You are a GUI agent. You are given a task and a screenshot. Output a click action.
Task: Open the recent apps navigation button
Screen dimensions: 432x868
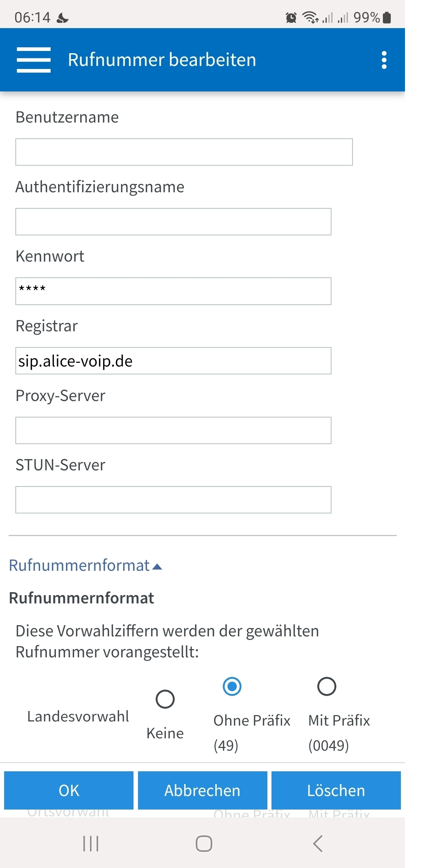(91, 844)
